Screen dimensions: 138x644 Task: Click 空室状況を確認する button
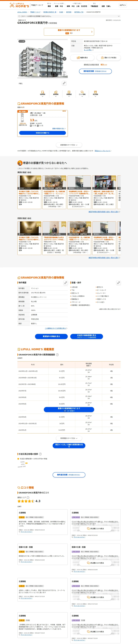(x=43, y=133)
